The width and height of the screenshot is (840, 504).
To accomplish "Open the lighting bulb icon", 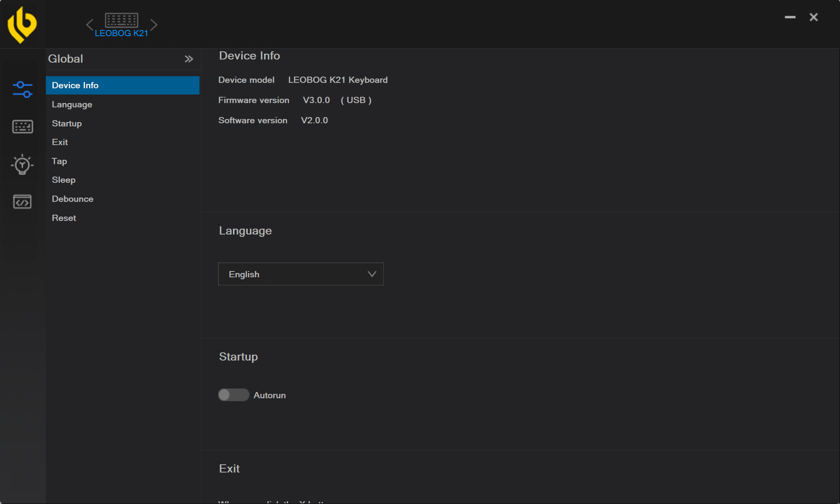I will pos(22,164).
